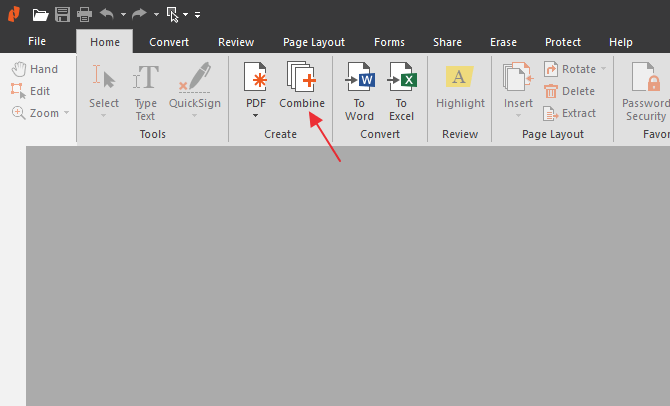
Task: Open the Customize Quick Access Toolbar menu
Action: pos(197,15)
